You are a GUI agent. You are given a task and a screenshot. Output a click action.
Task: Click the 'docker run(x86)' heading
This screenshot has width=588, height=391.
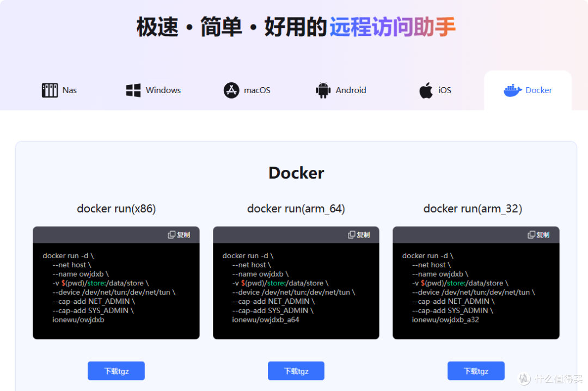(117, 209)
